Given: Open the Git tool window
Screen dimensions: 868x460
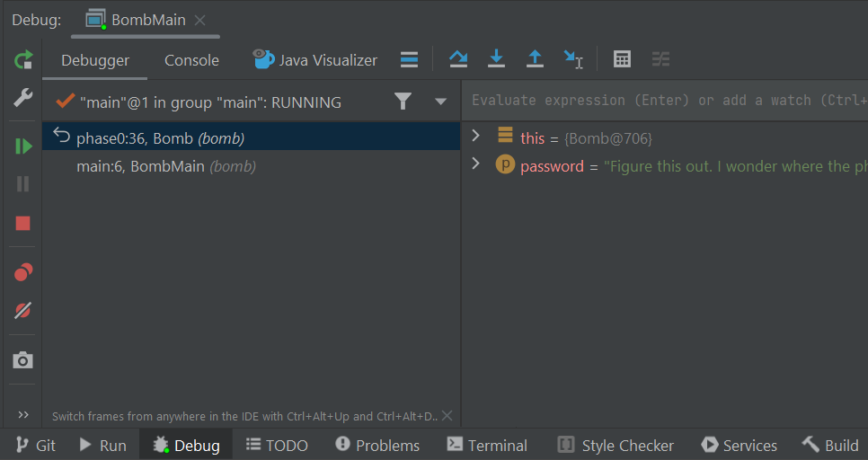Looking at the screenshot, I should click(x=37, y=445).
